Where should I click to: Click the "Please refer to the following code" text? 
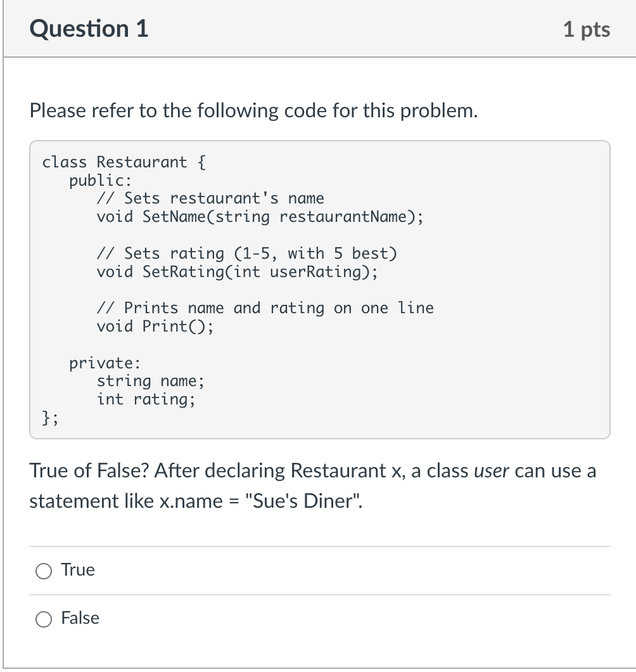[254, 111]
